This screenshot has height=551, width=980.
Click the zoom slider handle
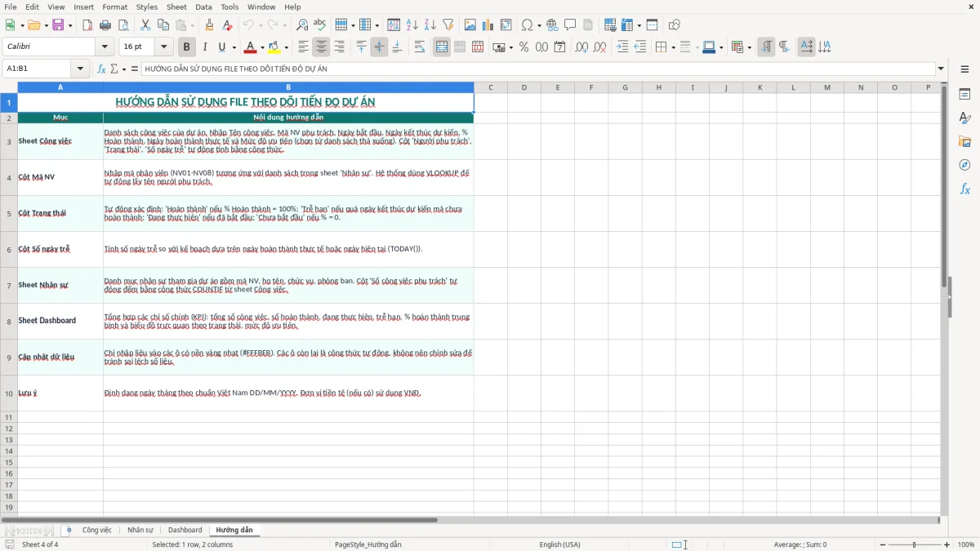[915, 544]
